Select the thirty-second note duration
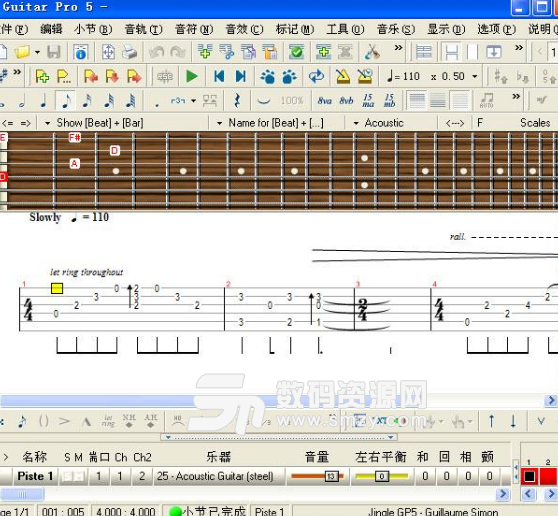 (109, 101)
